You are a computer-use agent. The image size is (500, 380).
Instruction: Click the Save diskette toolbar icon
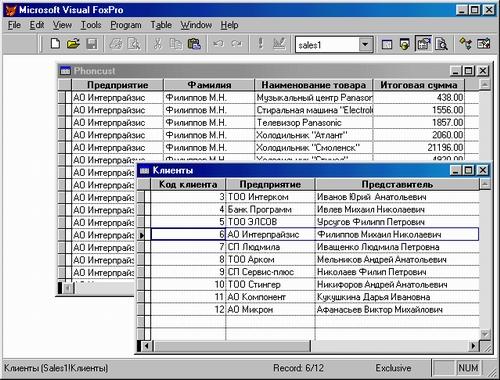click(x=91, y=44)
